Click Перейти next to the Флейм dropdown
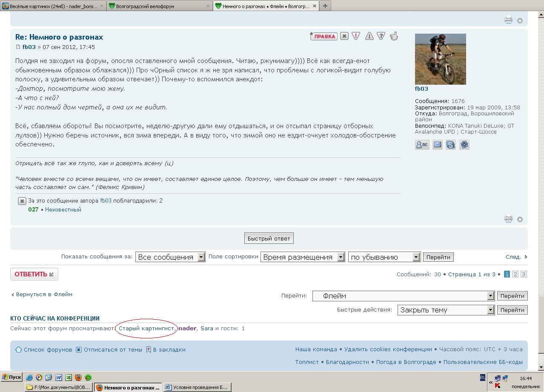Viewport: 544px width, 392px height. point(512,296)
